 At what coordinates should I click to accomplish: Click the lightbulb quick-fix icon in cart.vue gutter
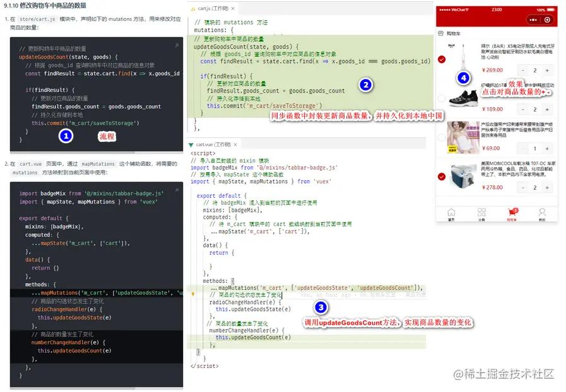(193, 294)
